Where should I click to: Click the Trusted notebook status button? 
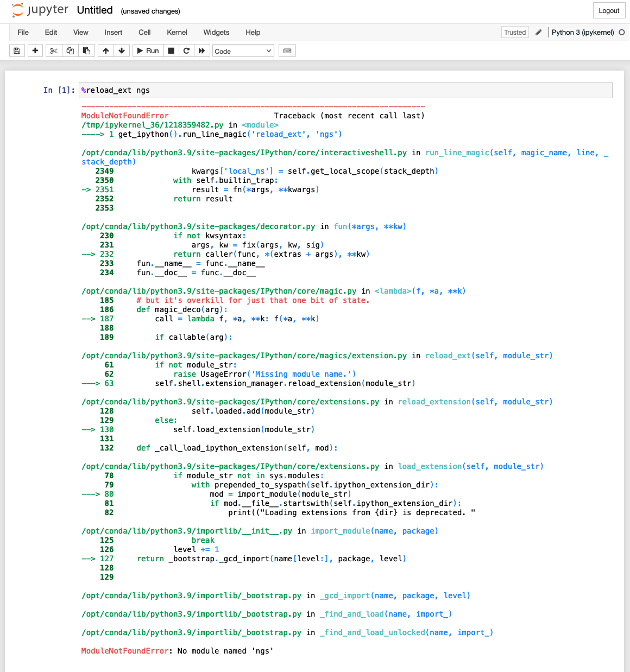pos(514,32)
